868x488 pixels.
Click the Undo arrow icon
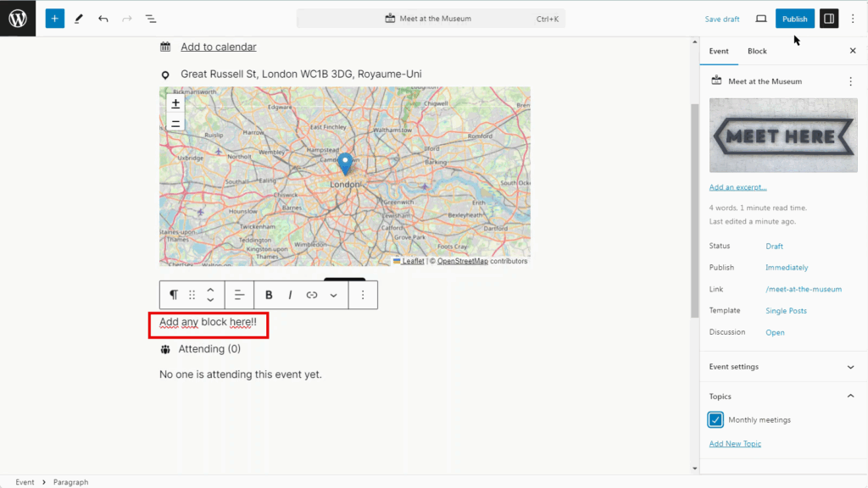click(103, 19)
